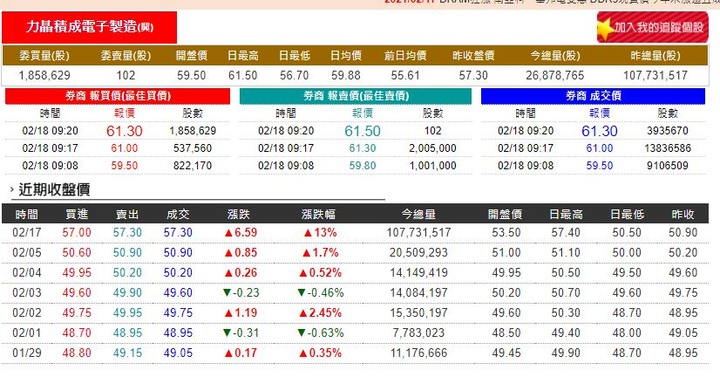Viewport: 720px width, 377px height.
Task: Click the sell price 49.15 on 01/29
Action: coord(127,353)
